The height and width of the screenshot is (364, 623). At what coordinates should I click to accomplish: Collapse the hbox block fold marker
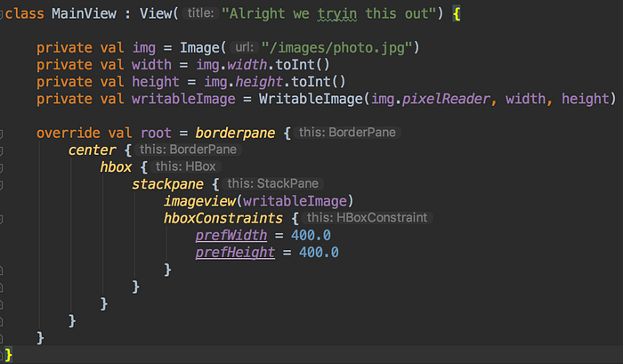1,168
